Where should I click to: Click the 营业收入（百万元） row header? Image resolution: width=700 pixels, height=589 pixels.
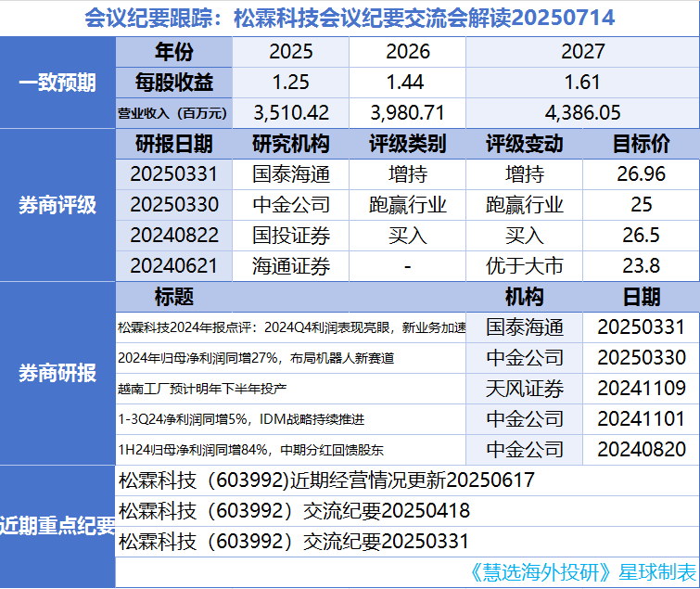pos(174,113)
